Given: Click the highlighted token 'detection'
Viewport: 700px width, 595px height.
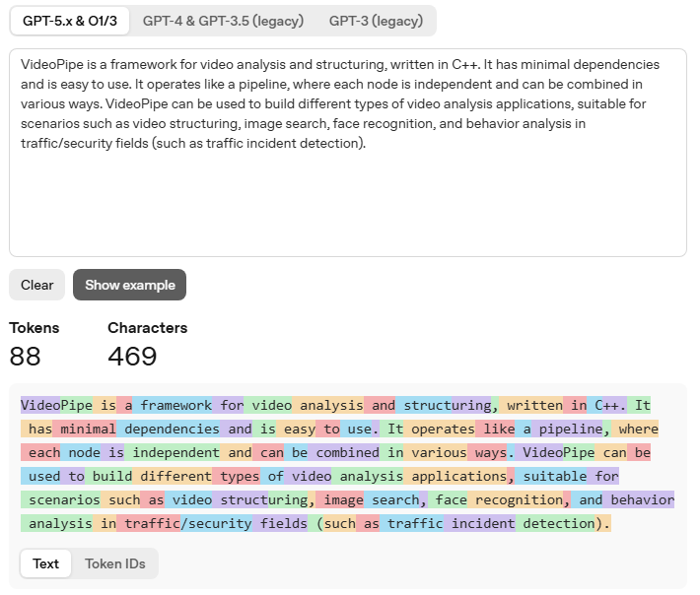Looking at the screenshot, I should 555,523.
